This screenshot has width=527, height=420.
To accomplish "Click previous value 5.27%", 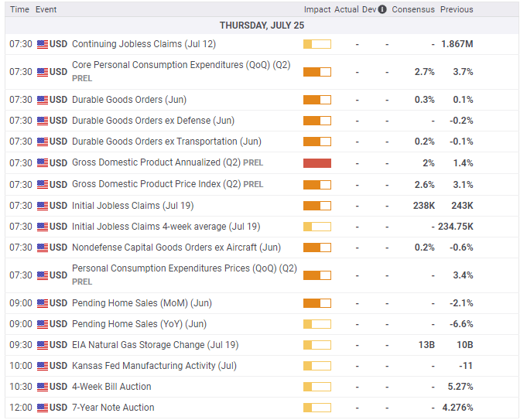I will coord(460,387).
